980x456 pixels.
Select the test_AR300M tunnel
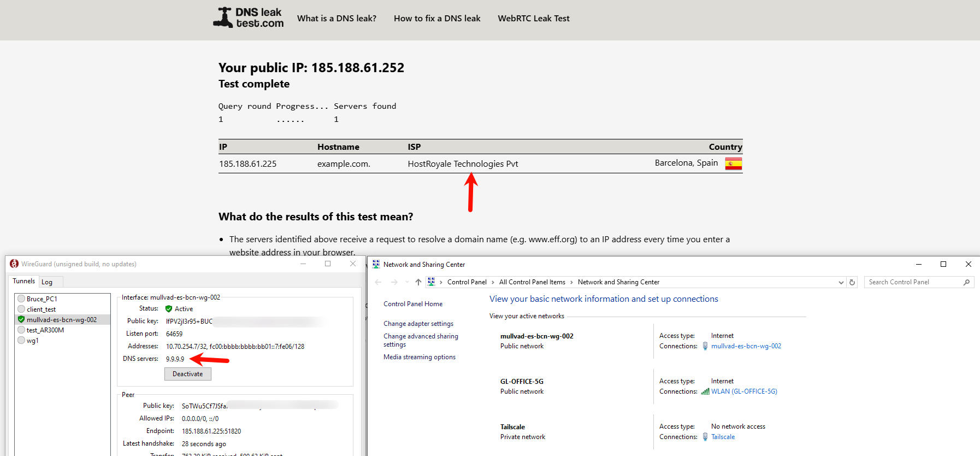(45, 330)
